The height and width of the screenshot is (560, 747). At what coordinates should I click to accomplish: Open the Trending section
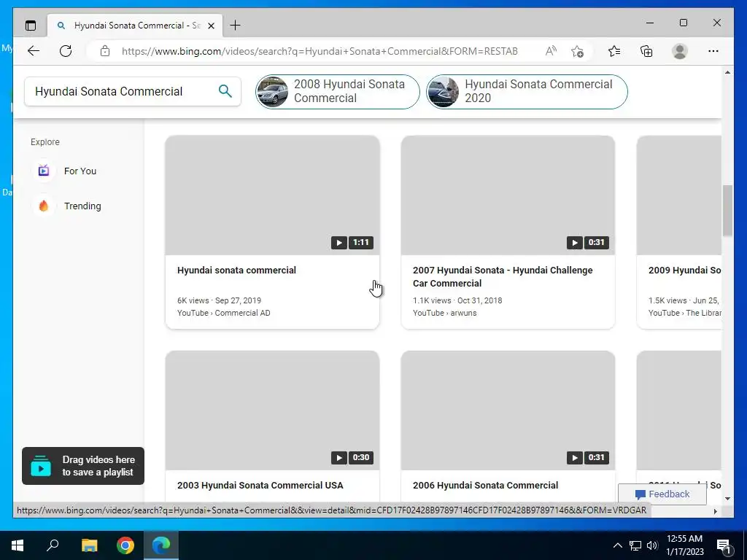[x=82, y=206]
